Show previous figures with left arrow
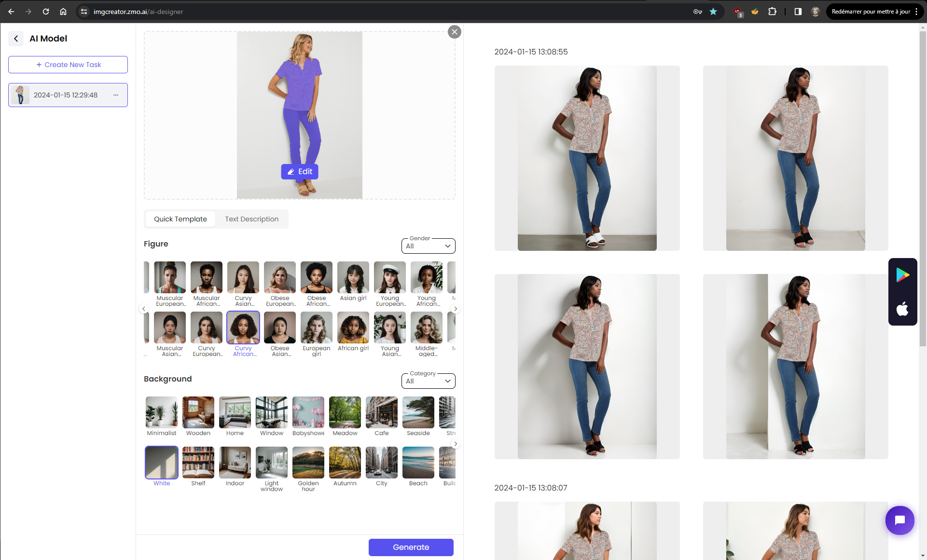 click(x=143, y=309)
